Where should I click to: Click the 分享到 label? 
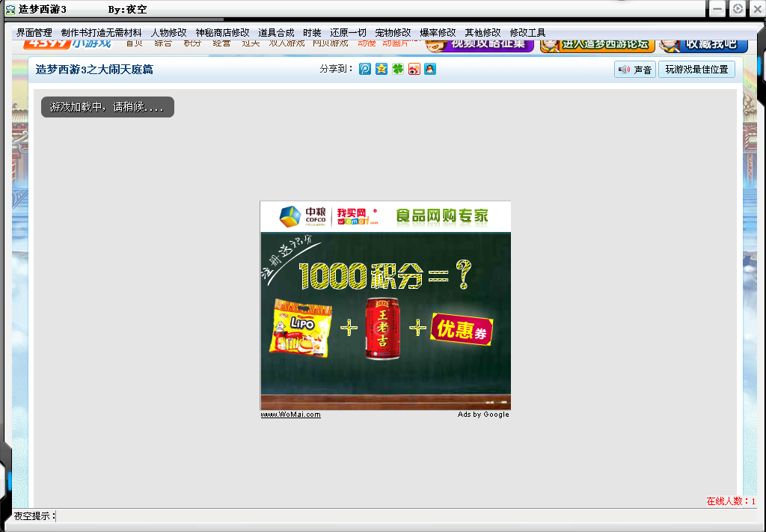point(336,69)
